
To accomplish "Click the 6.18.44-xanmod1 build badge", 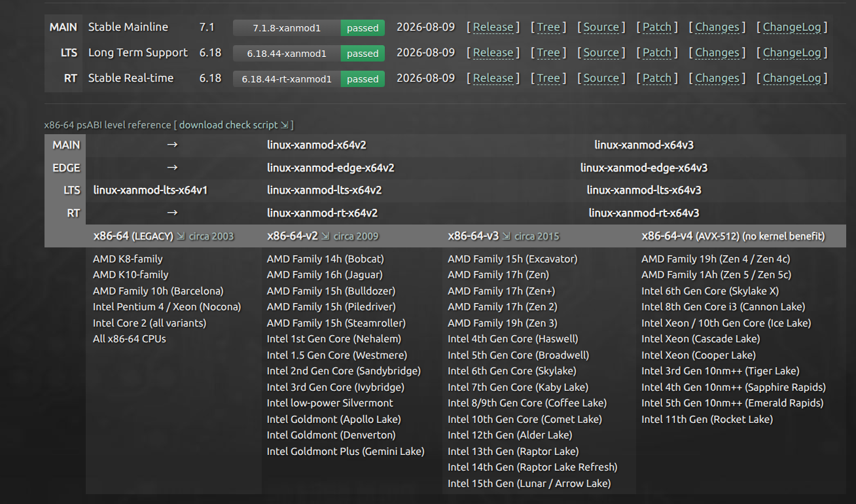I will (x=309, y=53).
